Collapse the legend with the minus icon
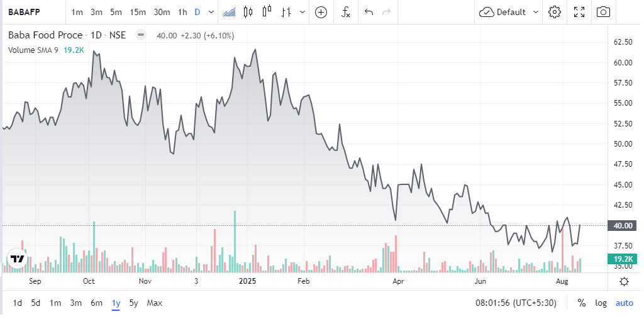Viewport: 644px width, 319px height. 141,35
